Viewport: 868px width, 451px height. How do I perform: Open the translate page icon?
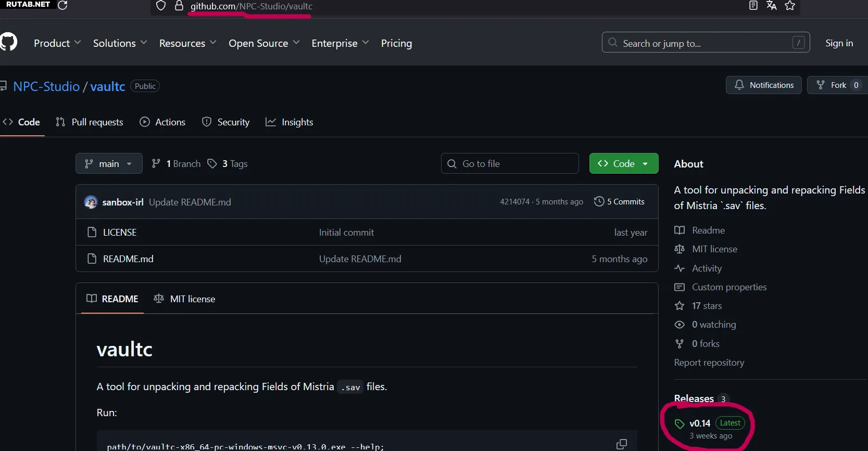tap(771, 6)
